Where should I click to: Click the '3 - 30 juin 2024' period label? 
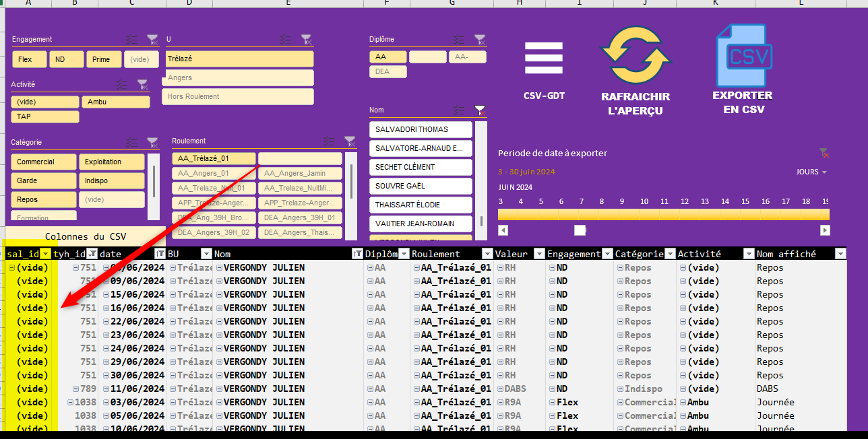pos(526,172)
